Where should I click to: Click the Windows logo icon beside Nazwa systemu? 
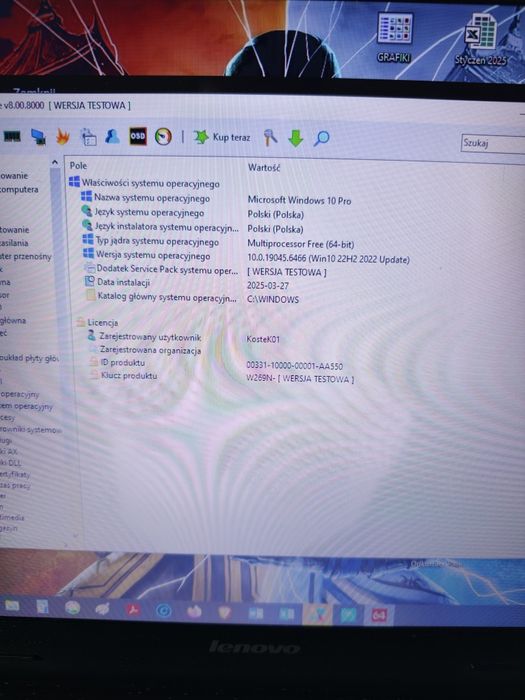click(87, 197)
